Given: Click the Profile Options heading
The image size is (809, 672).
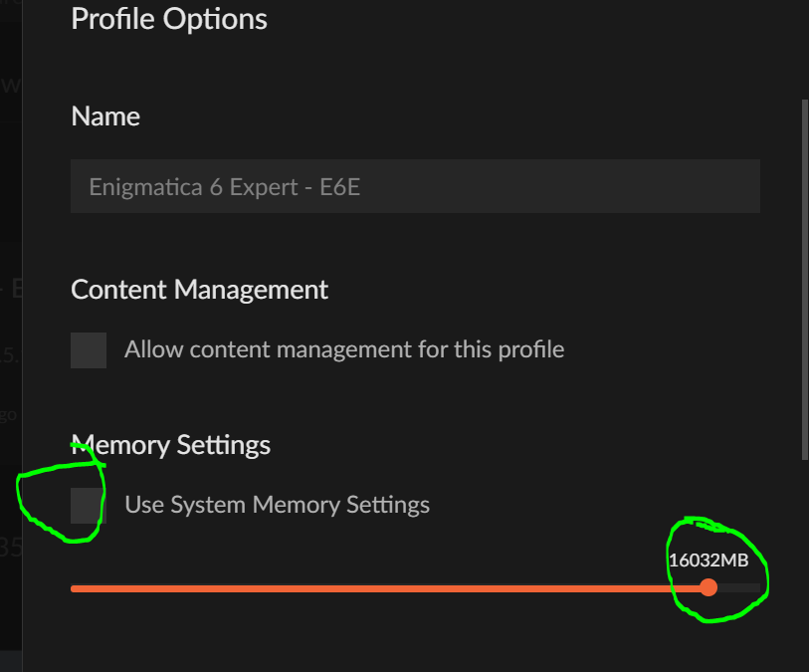Looking at the screenshot, I should [x=169, y=18].
